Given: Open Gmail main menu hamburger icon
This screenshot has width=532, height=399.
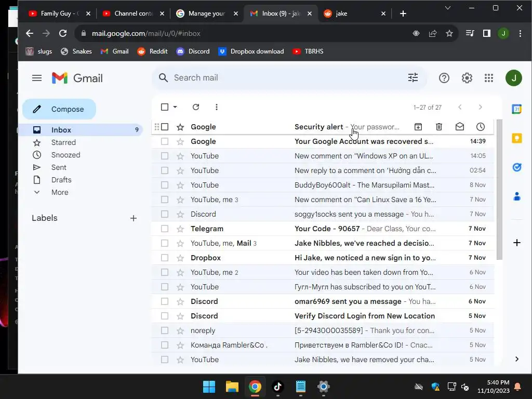Looking at the screenshot, I should click(x=37, y=78).
